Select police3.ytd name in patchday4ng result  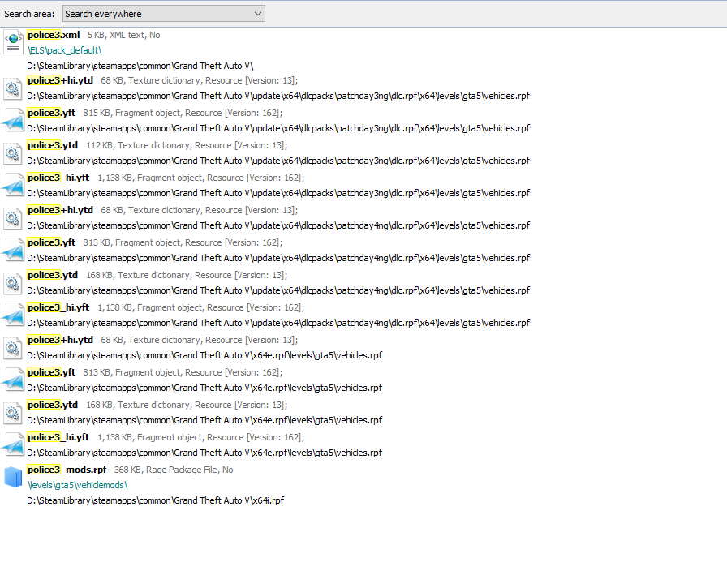[x=53, y=275]
